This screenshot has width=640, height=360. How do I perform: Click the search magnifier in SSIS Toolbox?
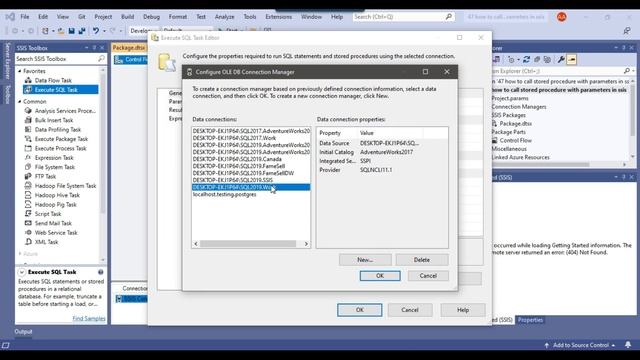point(101,59)
